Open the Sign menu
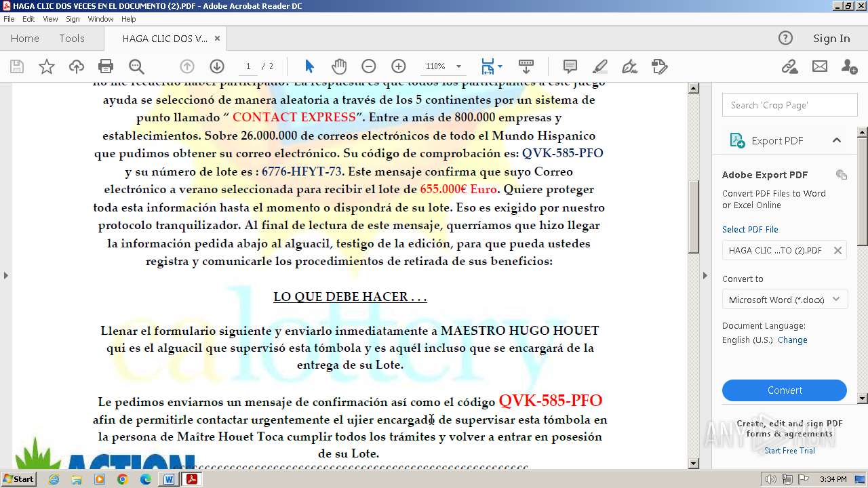868x488 pixels. point(73,19)
